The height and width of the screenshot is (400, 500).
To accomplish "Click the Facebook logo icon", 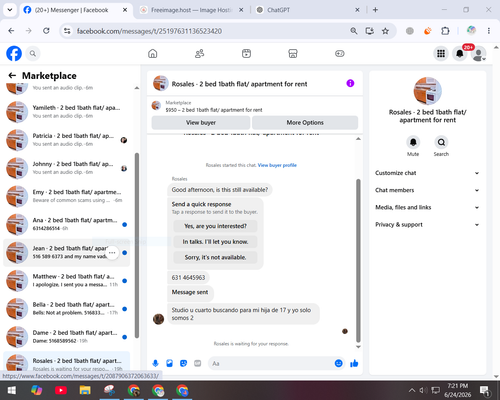I will tap(14, 53).
